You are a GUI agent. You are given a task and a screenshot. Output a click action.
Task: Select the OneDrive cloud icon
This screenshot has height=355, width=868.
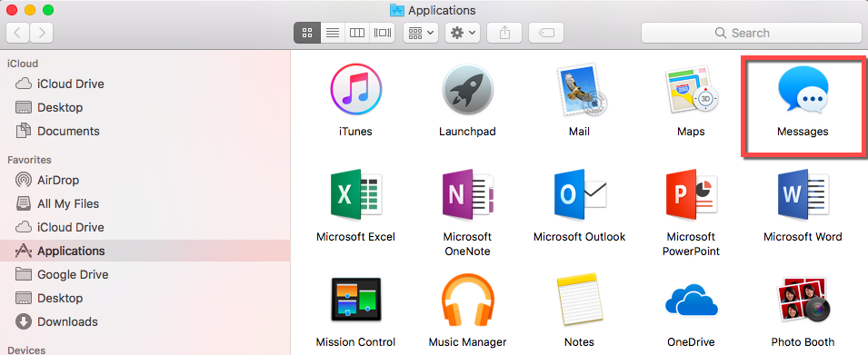(x=691, y=301)
